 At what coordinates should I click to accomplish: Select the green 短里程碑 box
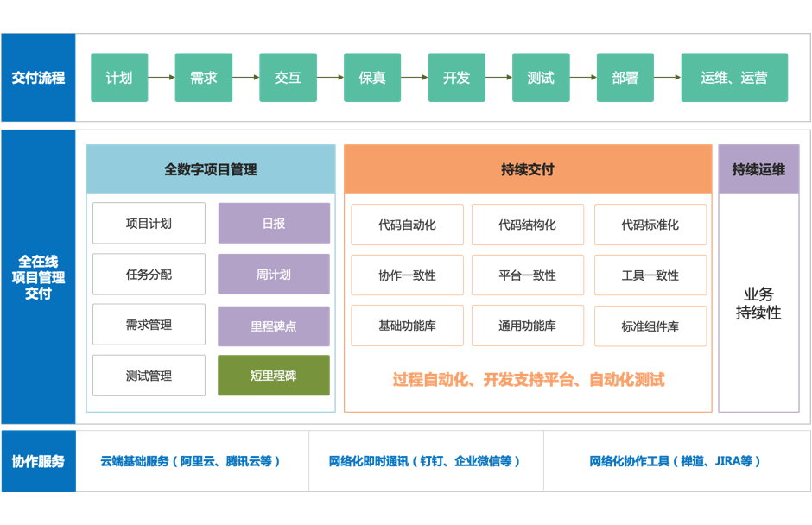[x=274, y=376]
